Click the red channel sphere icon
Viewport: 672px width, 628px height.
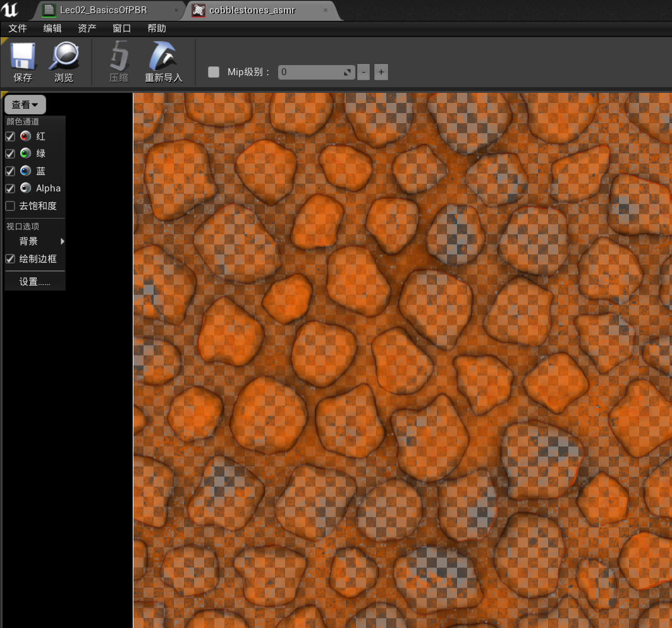click(x=26, y=136)
